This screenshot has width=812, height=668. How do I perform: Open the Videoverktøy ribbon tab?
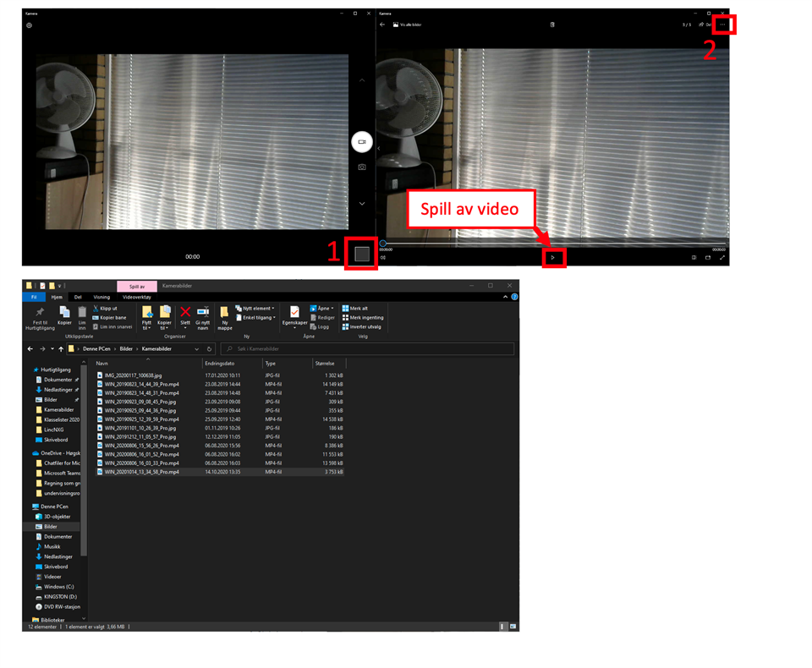[136, 297]
